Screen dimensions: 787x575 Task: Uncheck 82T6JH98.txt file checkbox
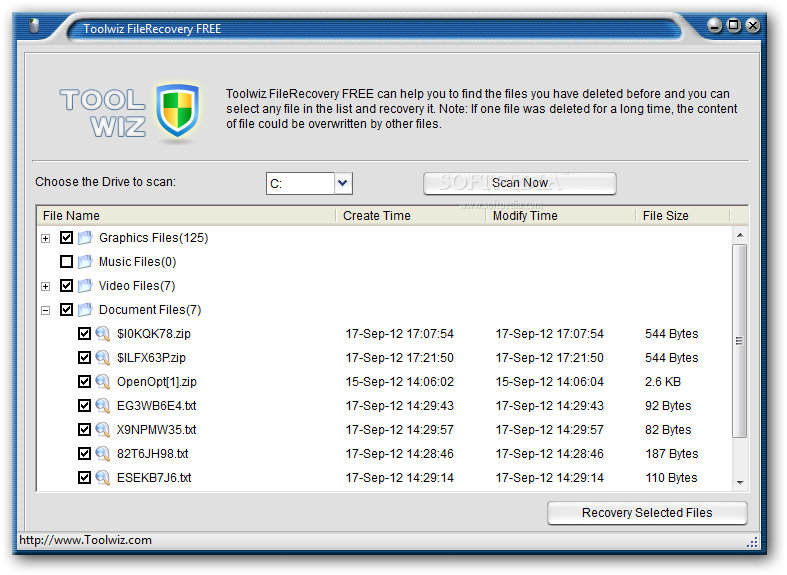(x=84, y=454)
